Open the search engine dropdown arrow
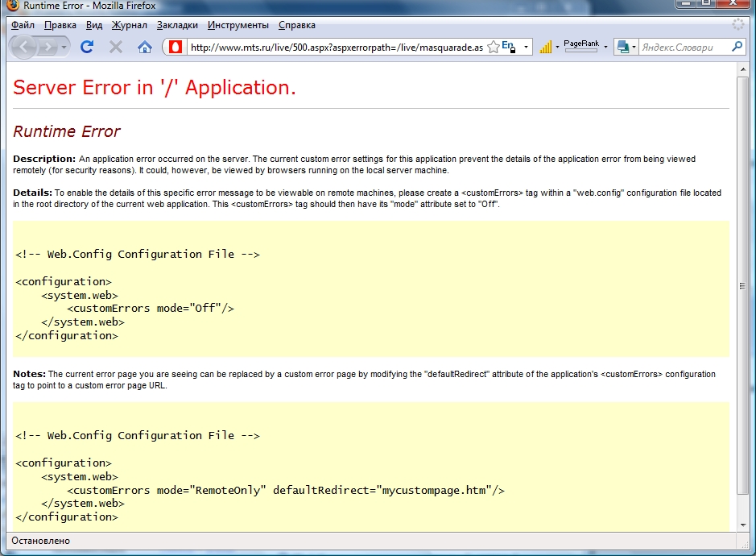 [634, 48]
